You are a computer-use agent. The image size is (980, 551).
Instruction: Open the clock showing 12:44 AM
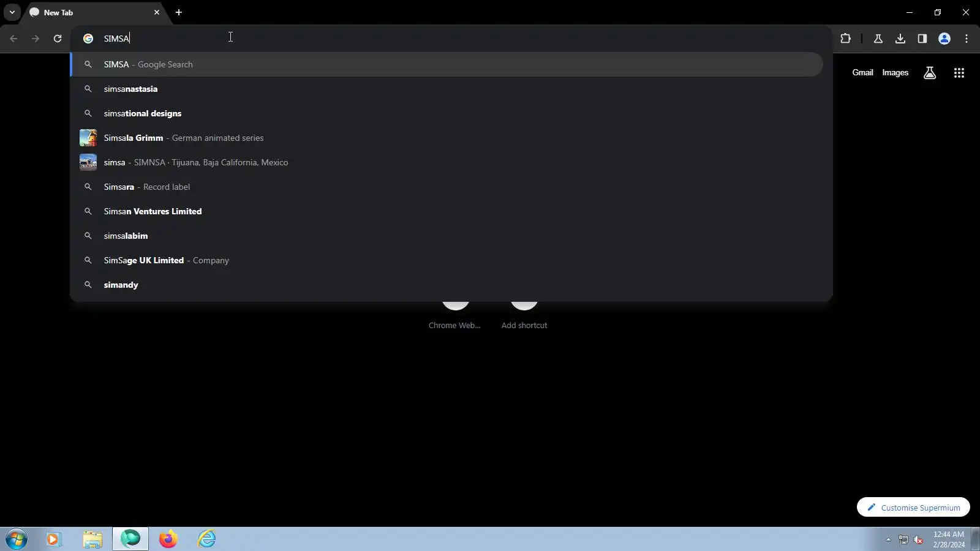(x=949, y=539)
